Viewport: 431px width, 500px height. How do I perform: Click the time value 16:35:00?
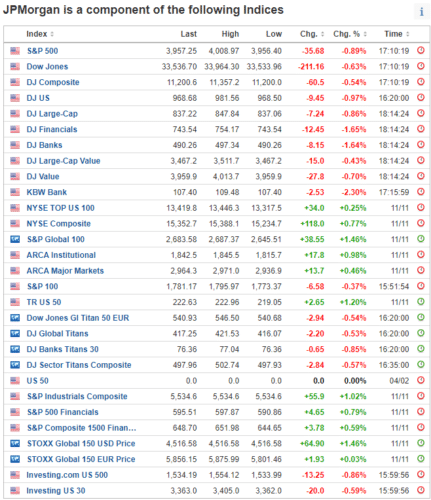tap(394, 365)
